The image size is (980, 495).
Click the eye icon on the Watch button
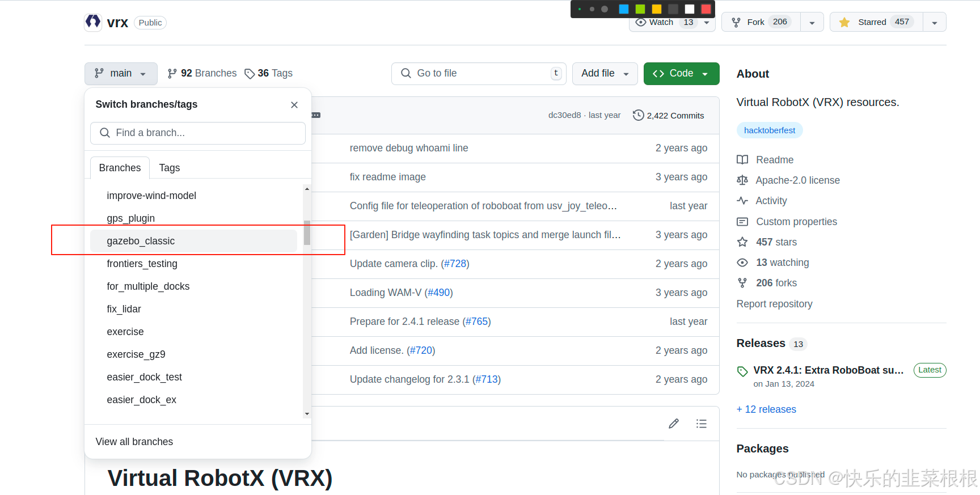point(641,22)
